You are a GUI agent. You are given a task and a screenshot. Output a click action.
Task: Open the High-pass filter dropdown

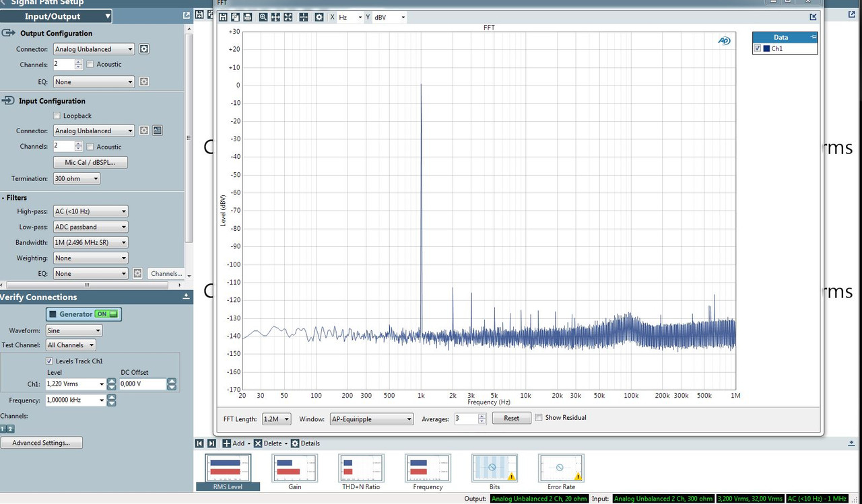pos(90,211)
